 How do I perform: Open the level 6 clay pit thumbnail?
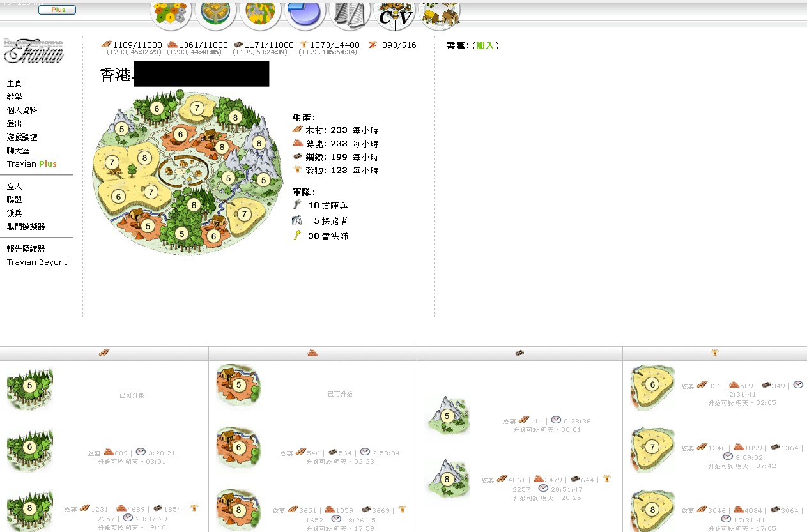pyautogui.click(x=239, y=448)
